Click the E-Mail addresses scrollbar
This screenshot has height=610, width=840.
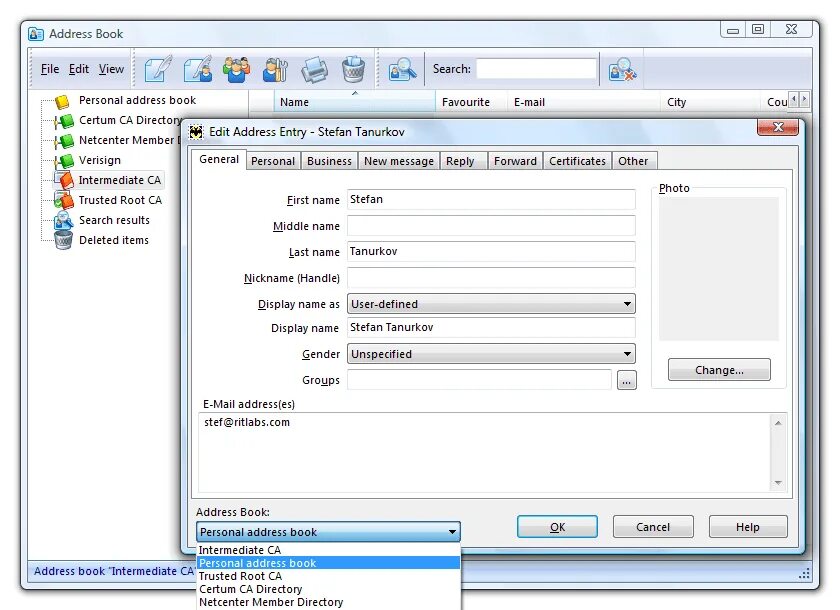[779, 450]
